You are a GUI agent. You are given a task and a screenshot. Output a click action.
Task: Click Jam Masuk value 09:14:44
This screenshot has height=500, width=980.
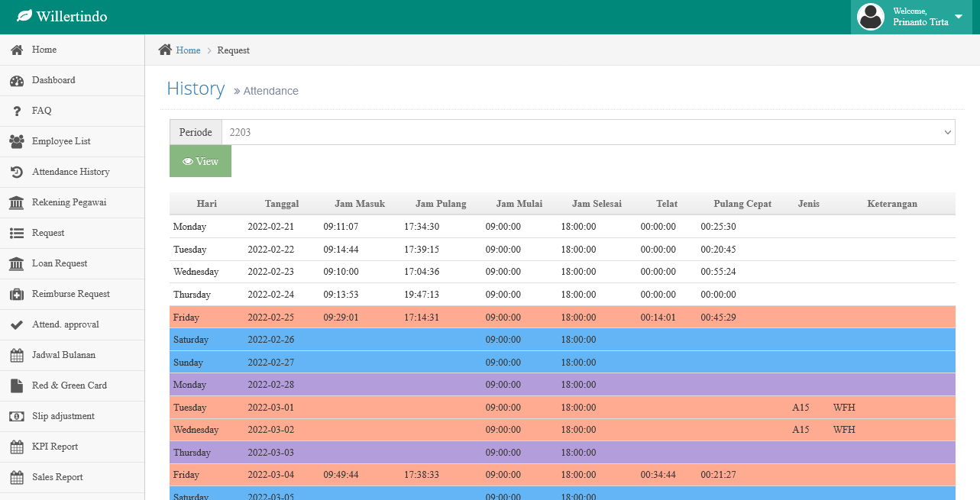click(x=341, y=250)
